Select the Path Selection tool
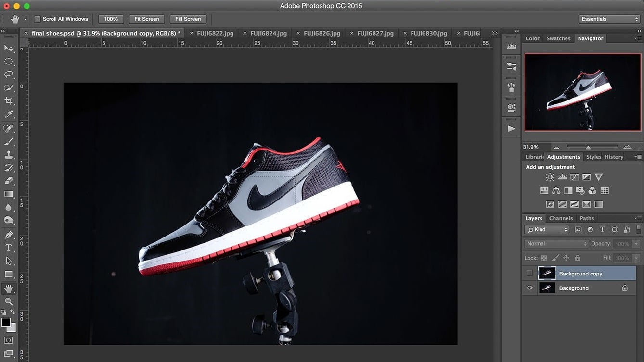Viewport: 644px width, 362px height. (x=9, y=261)
